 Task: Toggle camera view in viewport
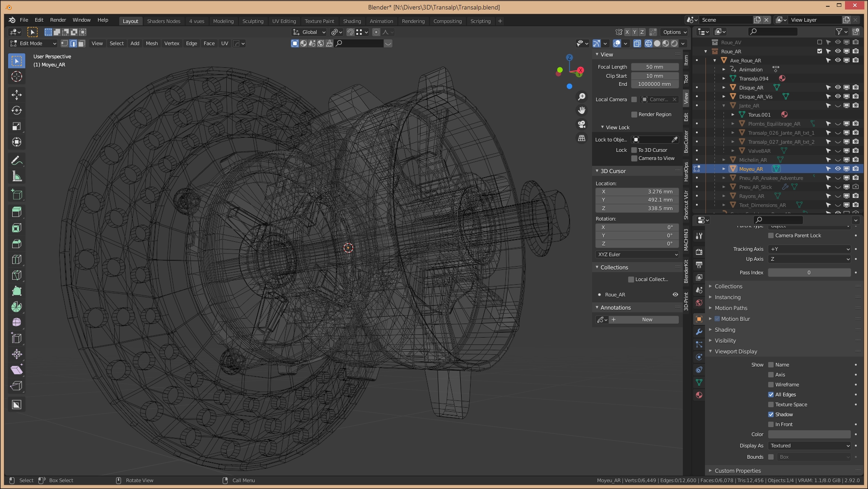(582, 124)
